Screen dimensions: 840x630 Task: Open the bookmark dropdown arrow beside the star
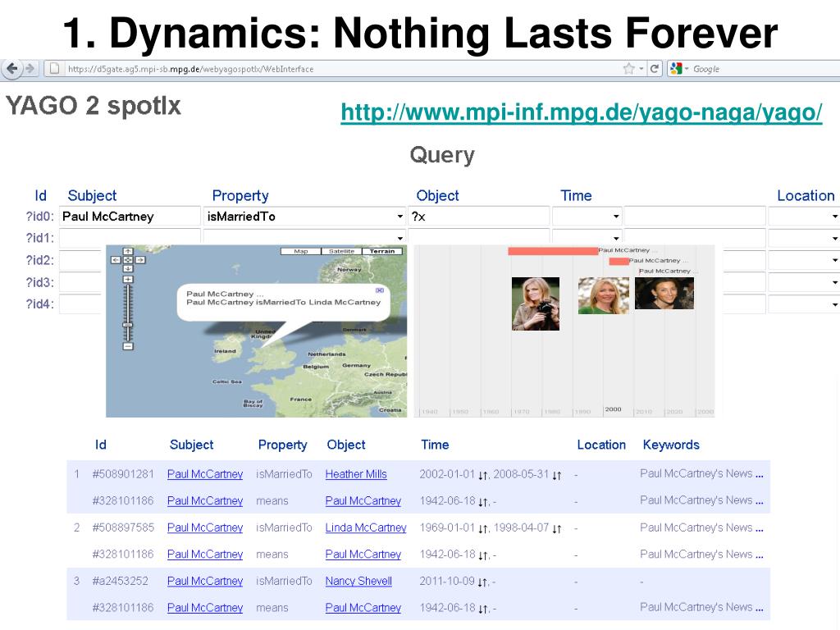(x=641, y=69)
